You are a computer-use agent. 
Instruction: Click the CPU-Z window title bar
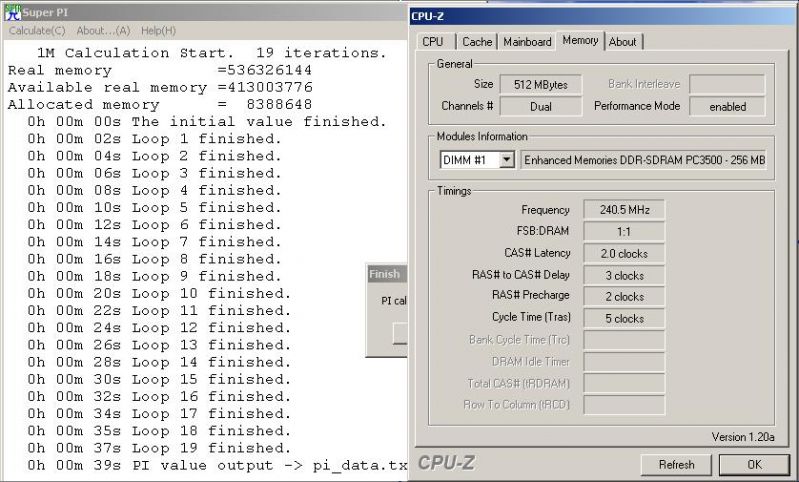[x=603, y=16]
